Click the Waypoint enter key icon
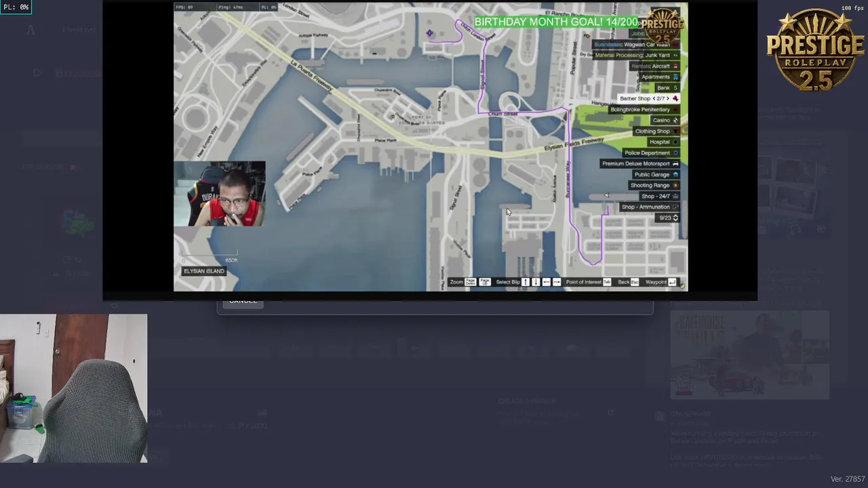The image size is (868, 488). point(673,282)
